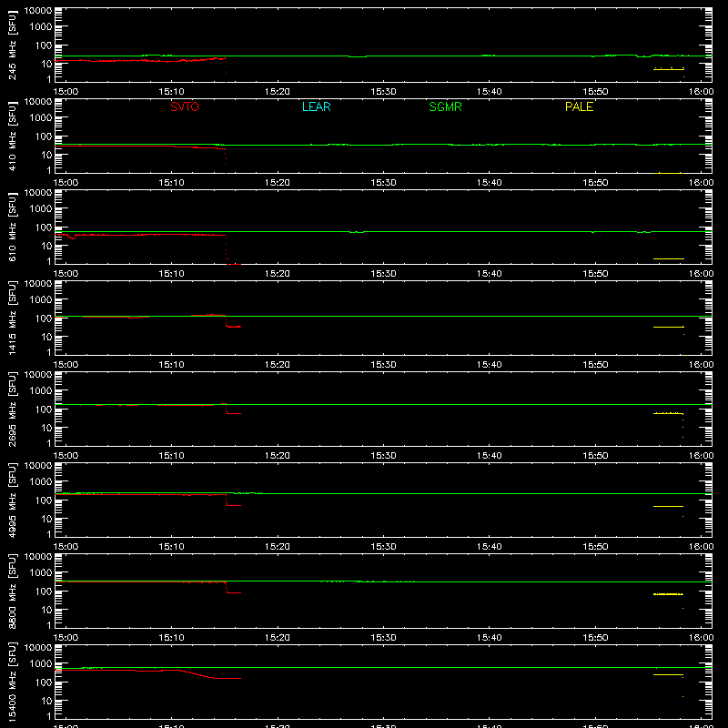Click the 100 tick label in 610 MHz panel

[x=45, y=227]
